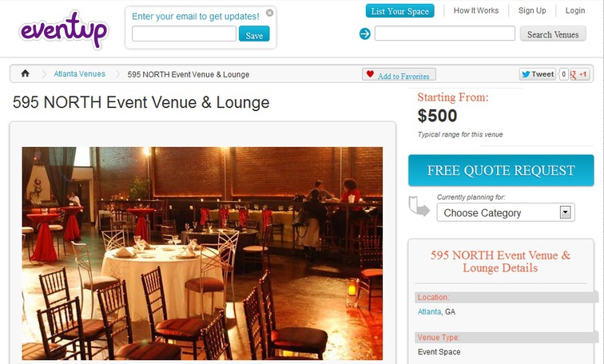Click the List Your Space button

(399, 11)
